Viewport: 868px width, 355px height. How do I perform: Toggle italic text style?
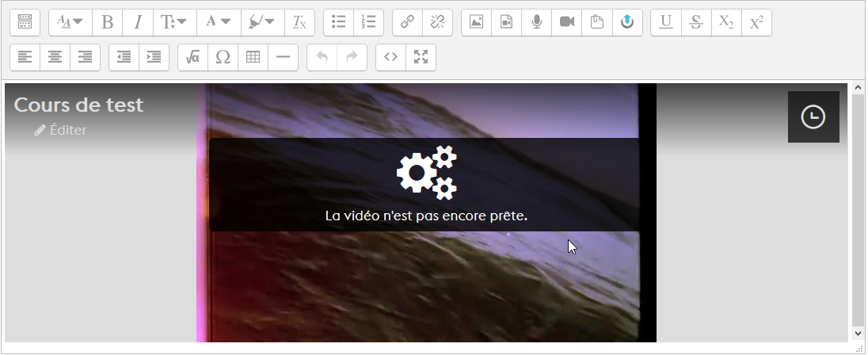point(138,22)
